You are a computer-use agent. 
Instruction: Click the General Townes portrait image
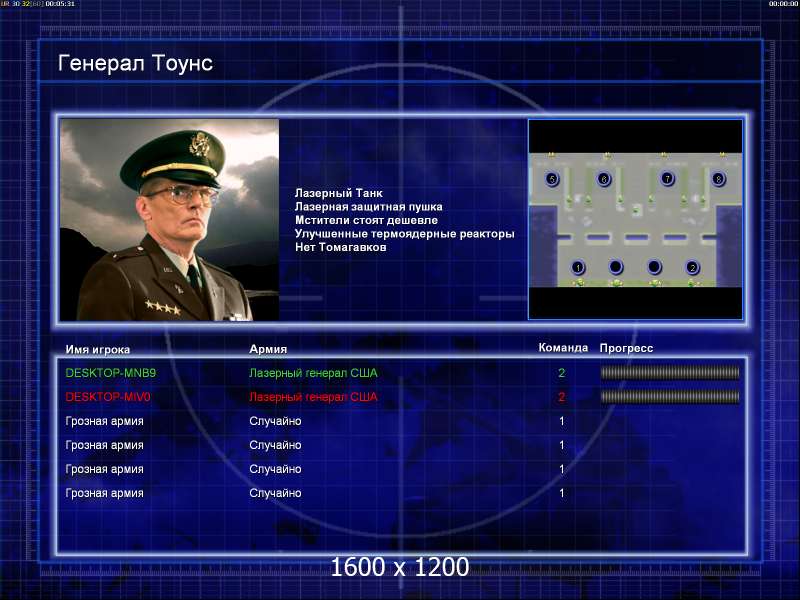pyautogui.click(x=169, y=220)
